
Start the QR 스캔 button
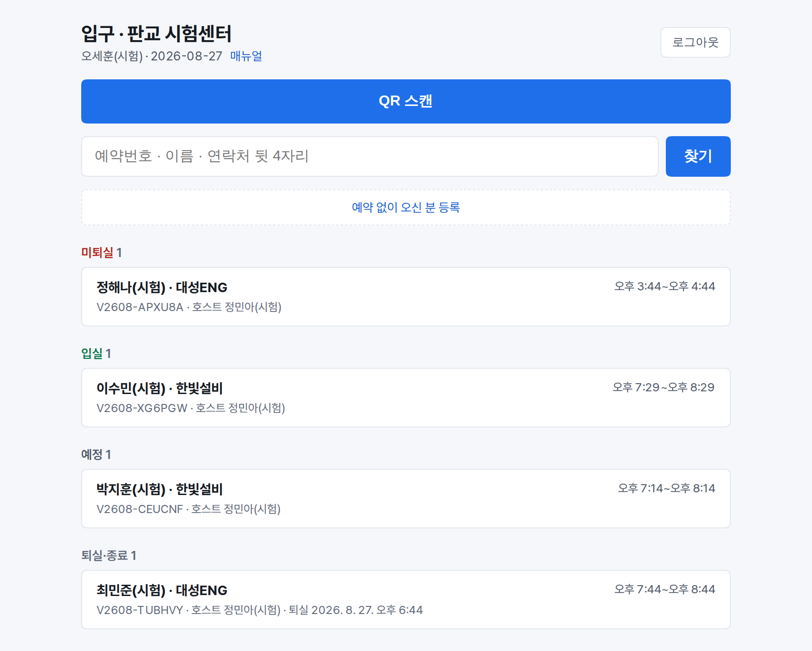click(x=406, y=101)
